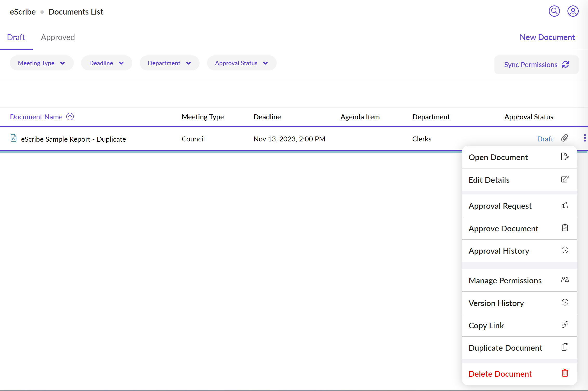Click the eScribe Sample Report - Duplicate row
The image size is (588, 391).
tap(74, 139)
